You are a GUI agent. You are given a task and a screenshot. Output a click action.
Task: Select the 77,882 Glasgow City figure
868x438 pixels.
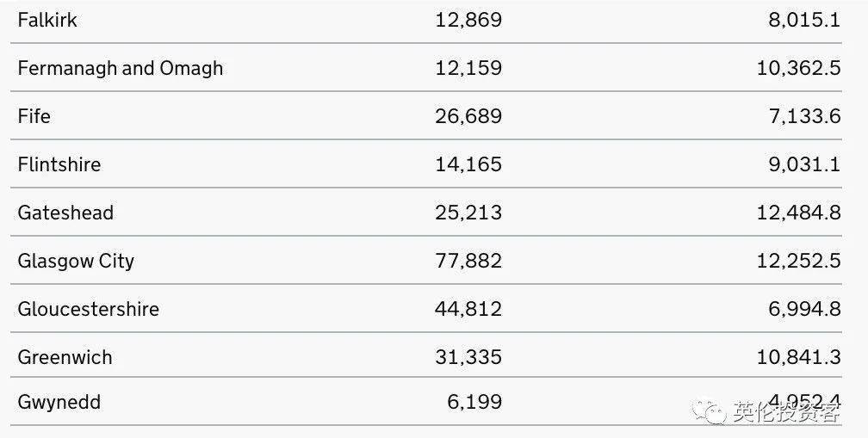point(468,261)
